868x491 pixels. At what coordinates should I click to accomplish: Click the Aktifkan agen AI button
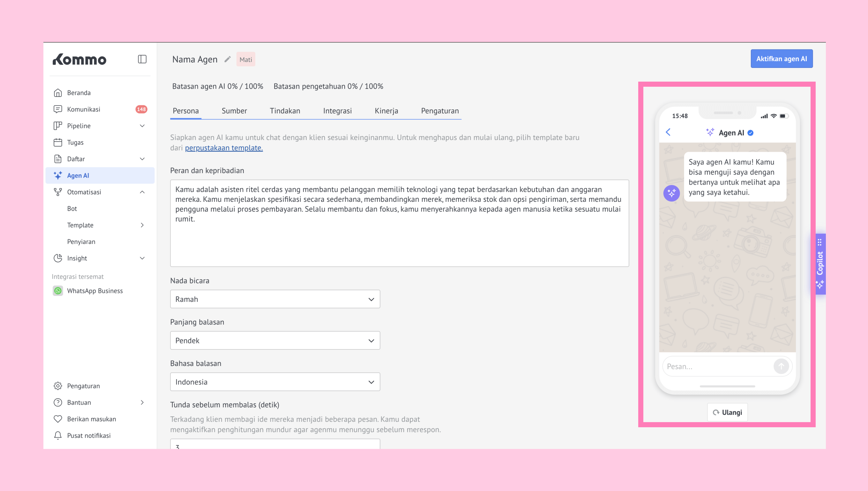click(x=781, y=59)
